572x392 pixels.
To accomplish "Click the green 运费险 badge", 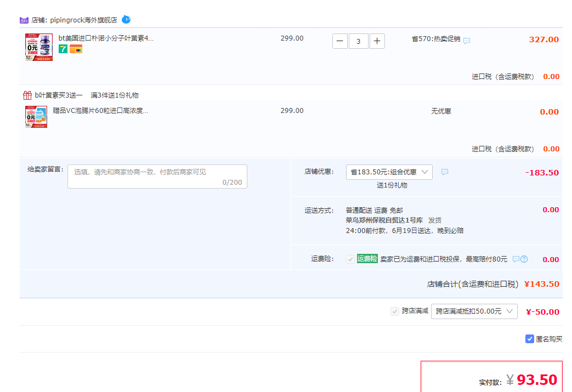I will [367, 259].
